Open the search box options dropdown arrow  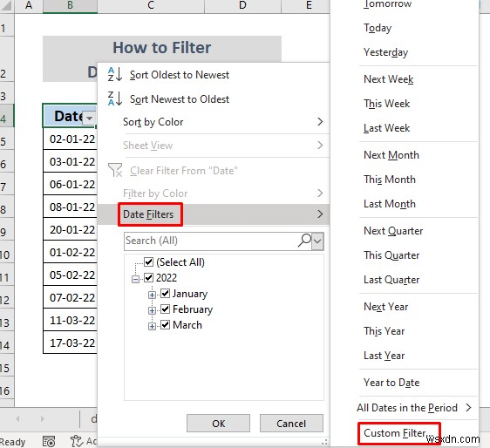(x=317, y=241)
